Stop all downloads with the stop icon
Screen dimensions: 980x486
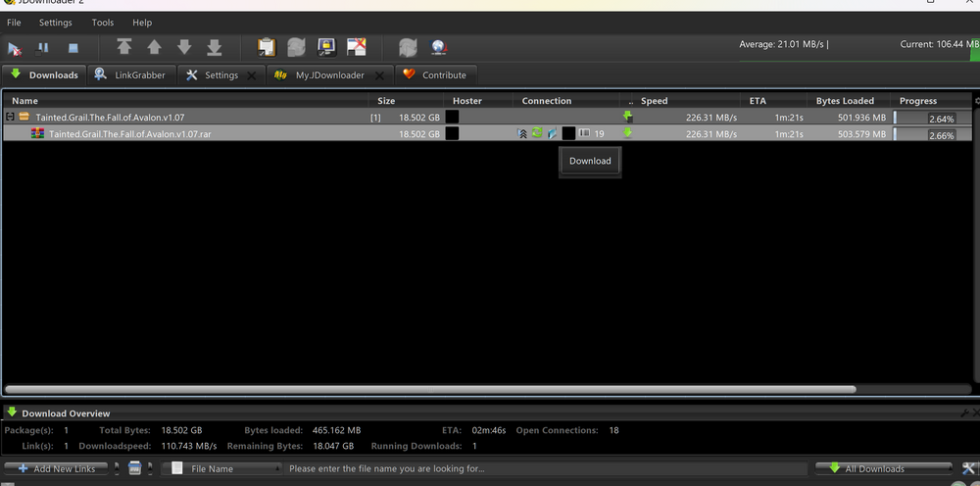click(x=73, y=48)
